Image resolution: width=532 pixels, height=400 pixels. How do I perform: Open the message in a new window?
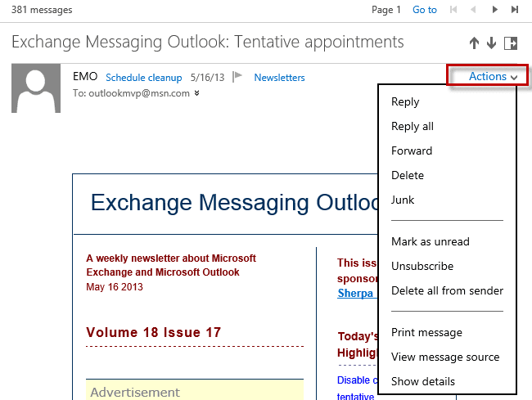tap(511, 43)
